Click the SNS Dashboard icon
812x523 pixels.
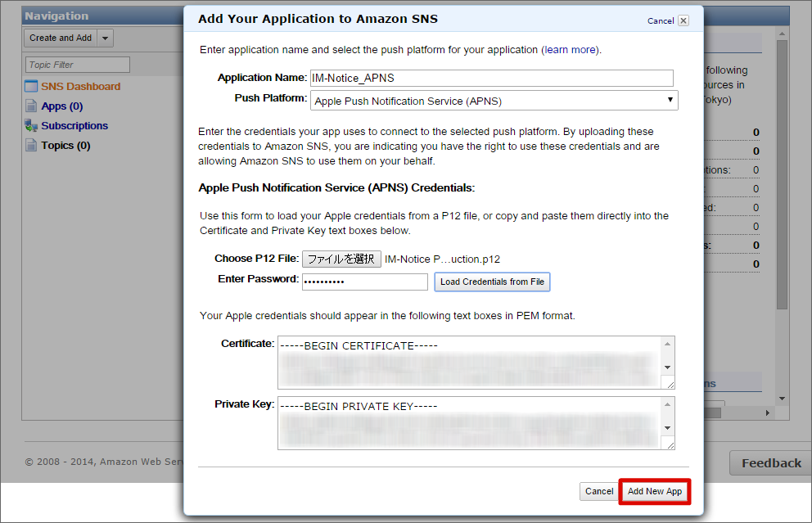coord(32,86)
